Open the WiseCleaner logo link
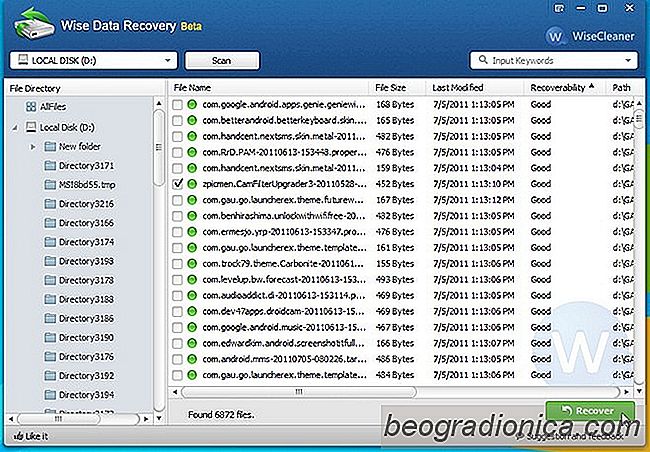This screenshot has height=452, width=650. 590,36
